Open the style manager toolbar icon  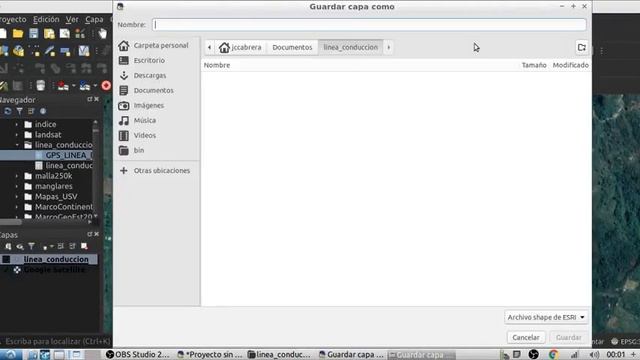[x=80, y=33]
